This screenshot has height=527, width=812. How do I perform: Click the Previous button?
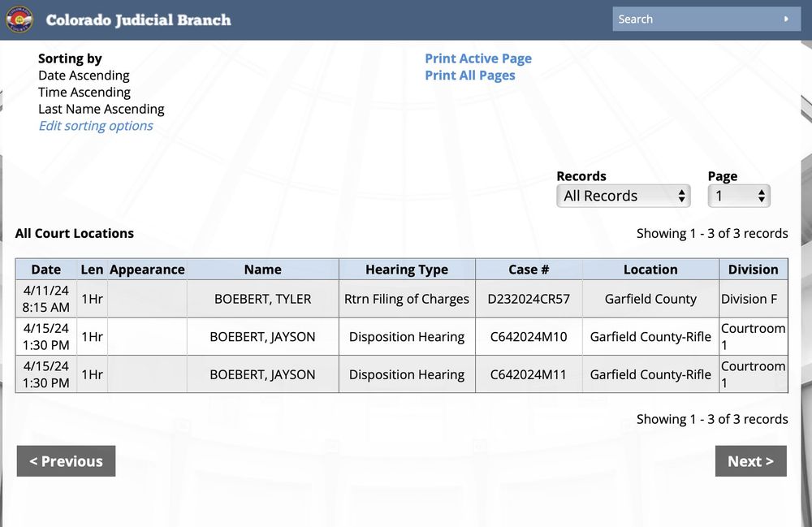tap(67, 461)
